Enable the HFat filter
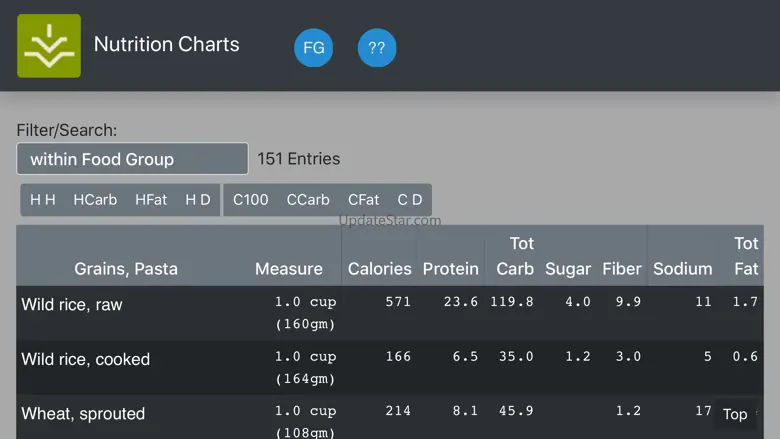This screenshot has width=780, height=439. click(151, 200)
